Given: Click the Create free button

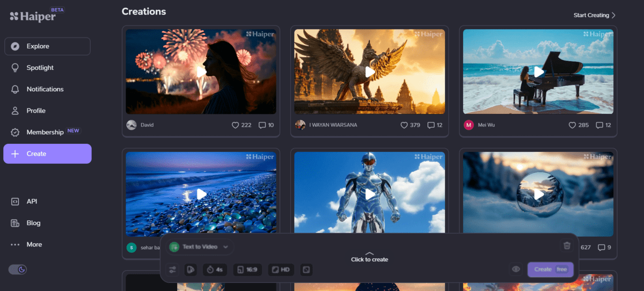Looking at the screenshot, I should 551,270.
